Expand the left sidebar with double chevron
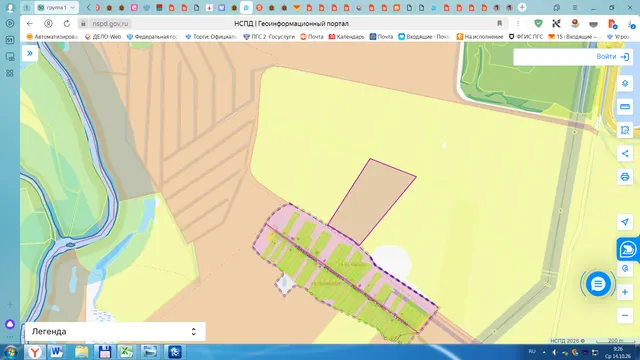The image size is (640, 360). point(30,53)
